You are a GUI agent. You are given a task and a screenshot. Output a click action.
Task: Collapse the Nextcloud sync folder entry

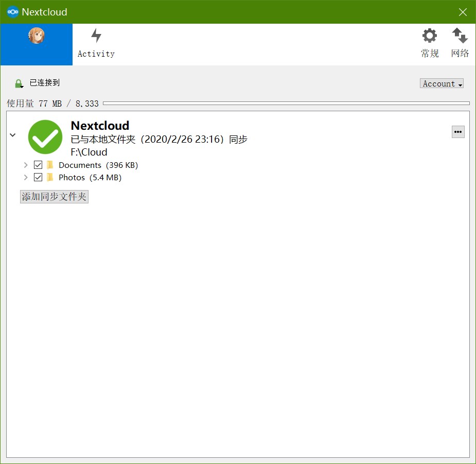click(13, 134)
